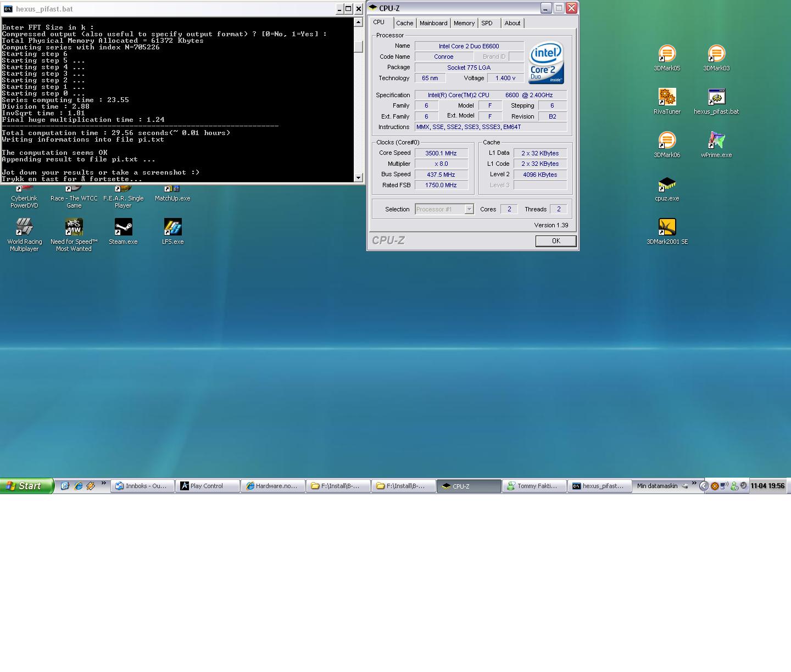Select the CPU tab in CPU-Z

380,22
